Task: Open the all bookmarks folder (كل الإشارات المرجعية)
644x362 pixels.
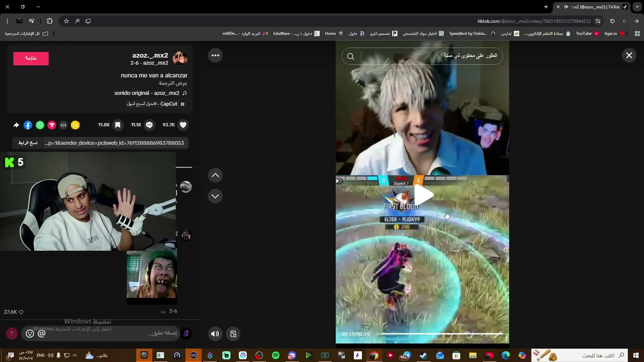Action: coord(26,34)
